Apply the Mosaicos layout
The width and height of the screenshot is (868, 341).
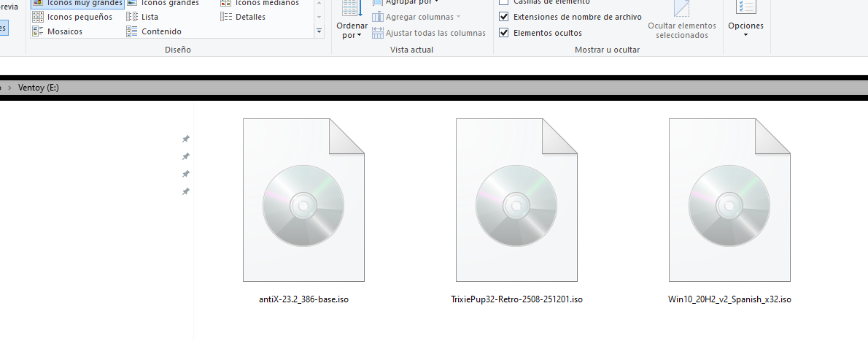[57, 31]
